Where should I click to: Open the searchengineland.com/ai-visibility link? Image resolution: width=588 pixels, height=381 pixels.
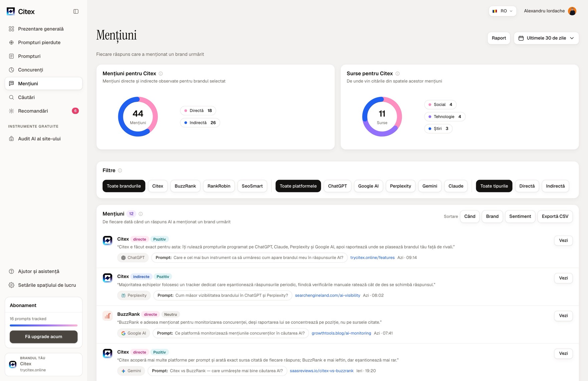(327, 295)
